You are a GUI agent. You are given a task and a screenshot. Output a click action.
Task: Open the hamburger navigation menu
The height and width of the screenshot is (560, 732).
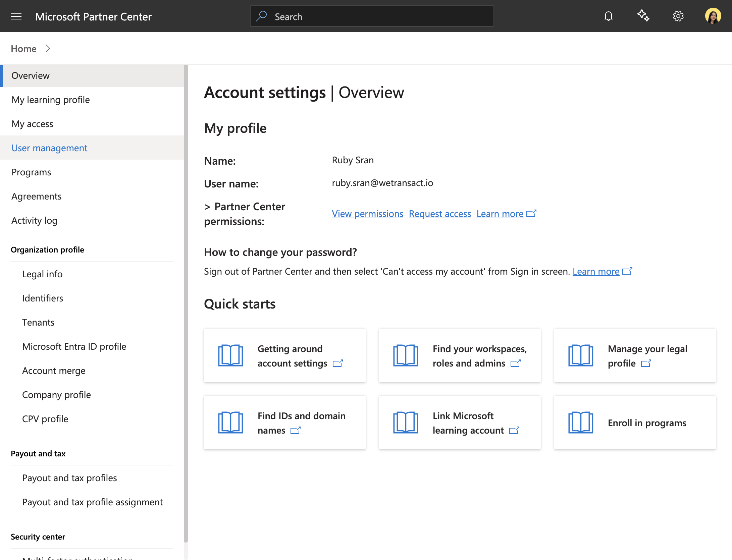pyautogui.click(x=16, y=16)
